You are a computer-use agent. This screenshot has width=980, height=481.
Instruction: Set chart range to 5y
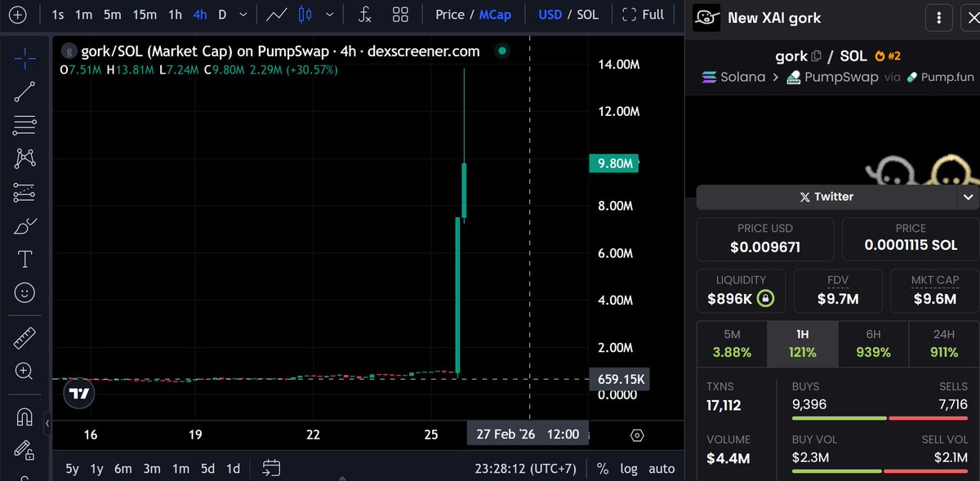(x=73, y=469)
